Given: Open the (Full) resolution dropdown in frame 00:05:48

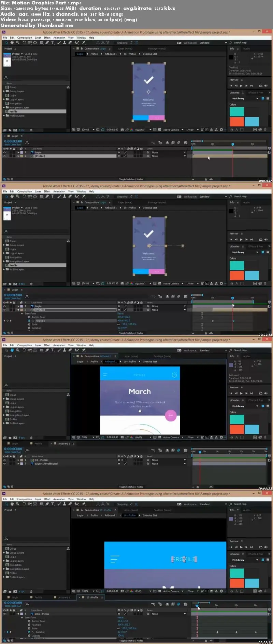Looking at the screenshot, I should [x=143, y=591].
